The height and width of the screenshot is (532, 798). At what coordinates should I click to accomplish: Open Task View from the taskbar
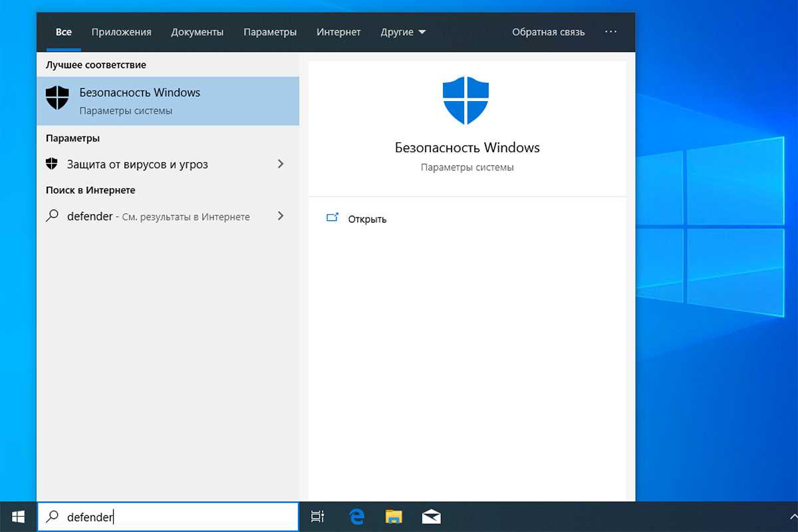[318, 517]
